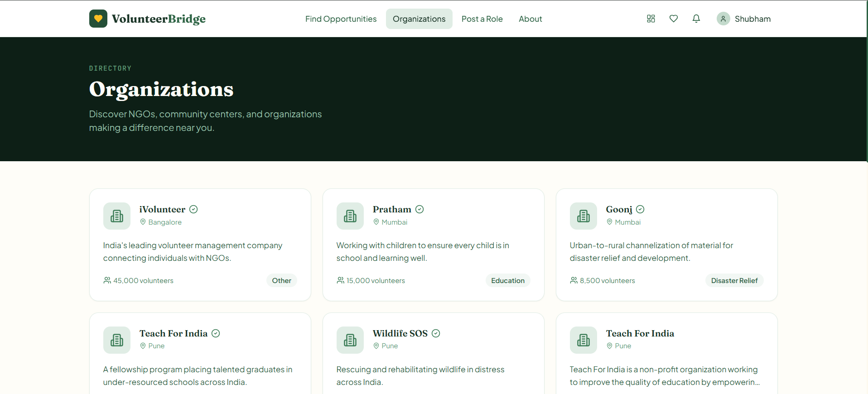Open Goonj organization title
Viewport: 868px width, 394px height.
tap(619, 209)
